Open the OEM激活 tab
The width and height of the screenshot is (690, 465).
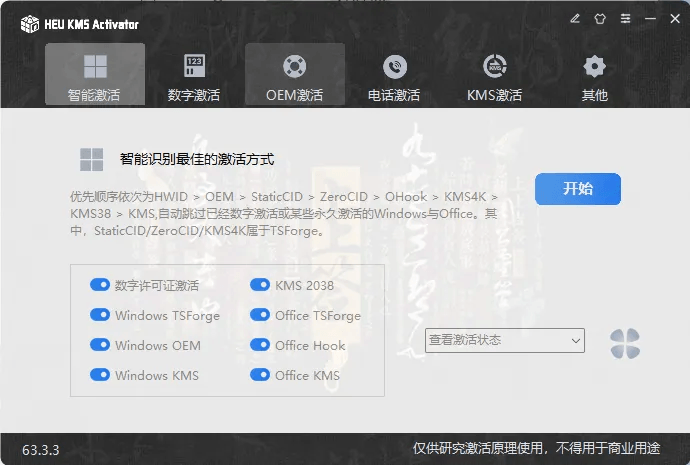pos(295,74)
